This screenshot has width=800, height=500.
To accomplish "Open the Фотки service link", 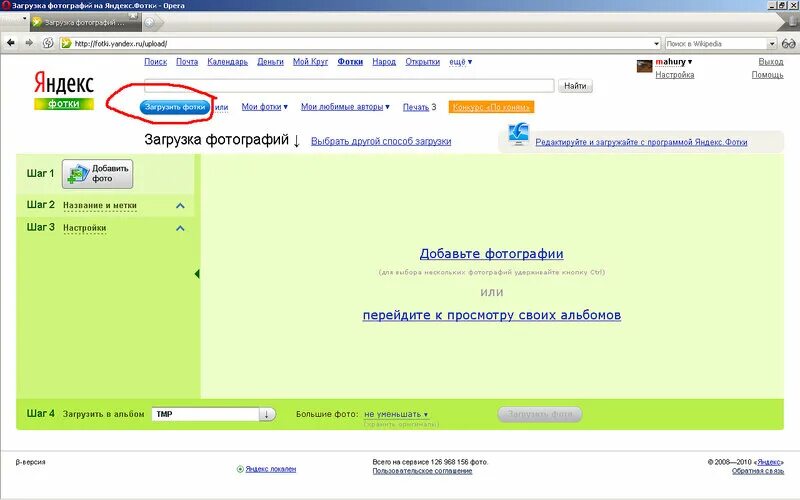I will coord(350,62).
